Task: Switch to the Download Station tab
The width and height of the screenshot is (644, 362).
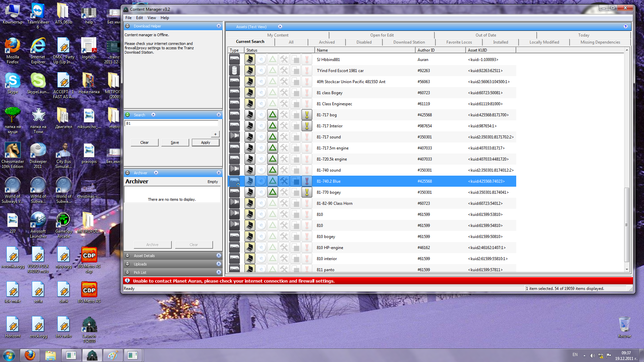Action: (409, 42)
